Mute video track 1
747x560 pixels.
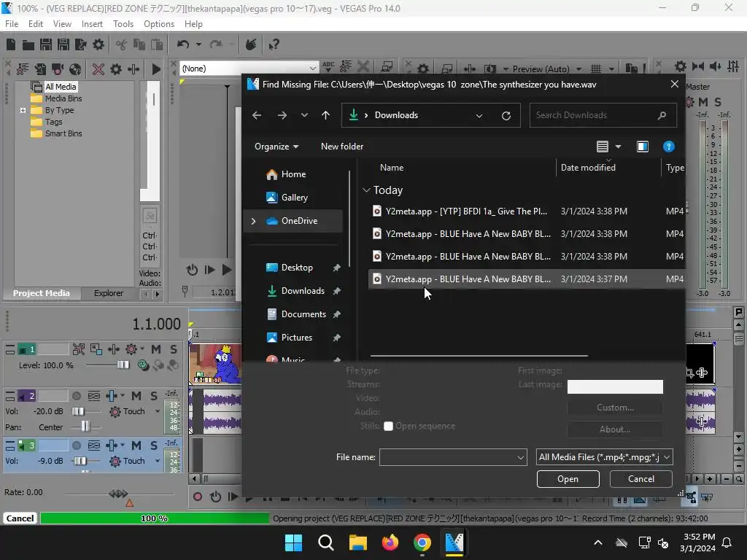[x=156, y=349]
